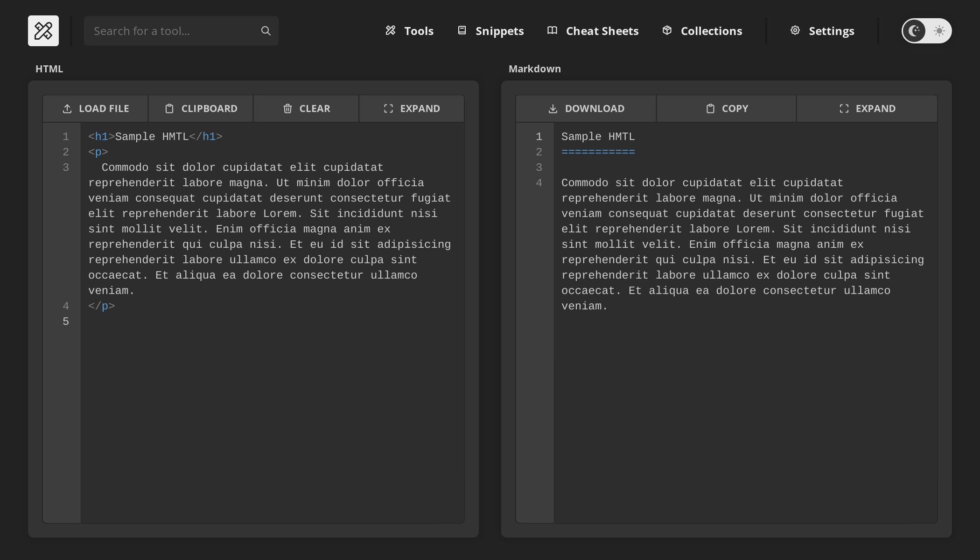Click the opening '<p>' tag line
The height and width of the screenshot is (560, 980).
pyautogui.click(x=98, y=152)
